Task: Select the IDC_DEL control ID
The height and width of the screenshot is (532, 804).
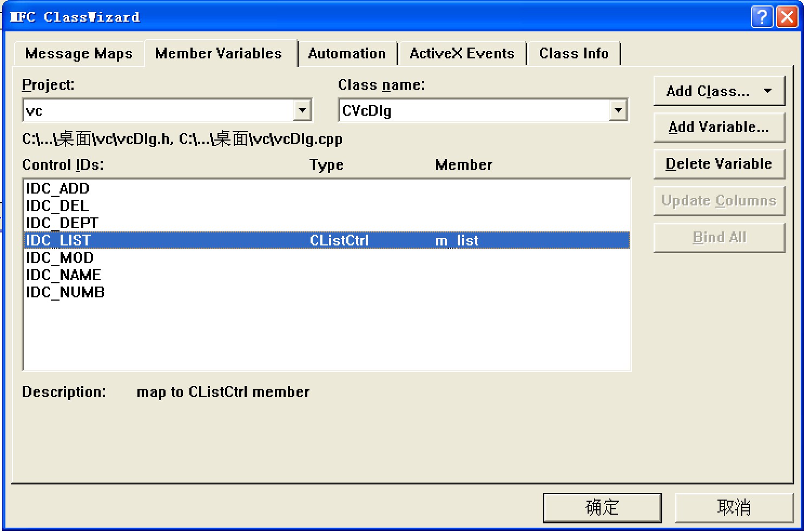Action: coord(58,205)
